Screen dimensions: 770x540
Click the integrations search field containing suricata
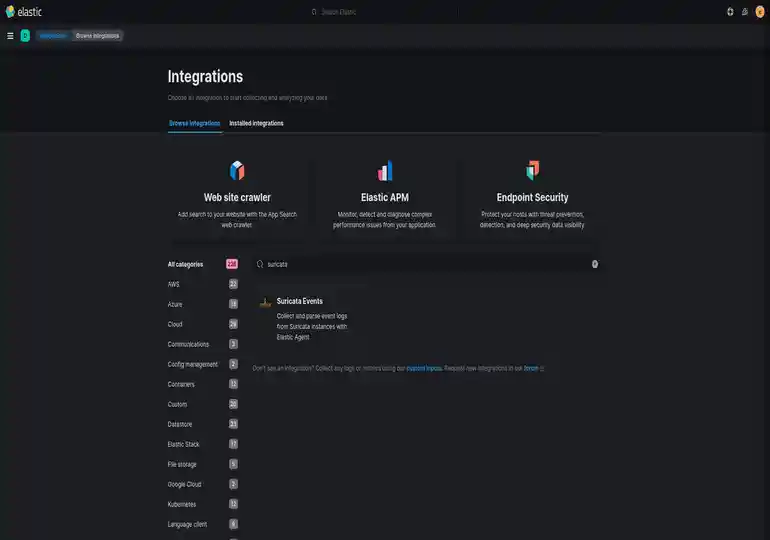(x=427, y=264)
